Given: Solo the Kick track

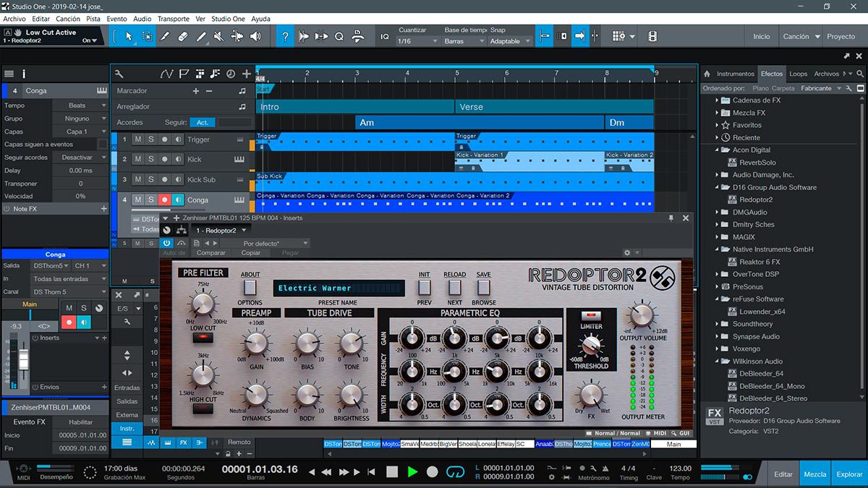Looking at the screenshot, I should (151, 159).
